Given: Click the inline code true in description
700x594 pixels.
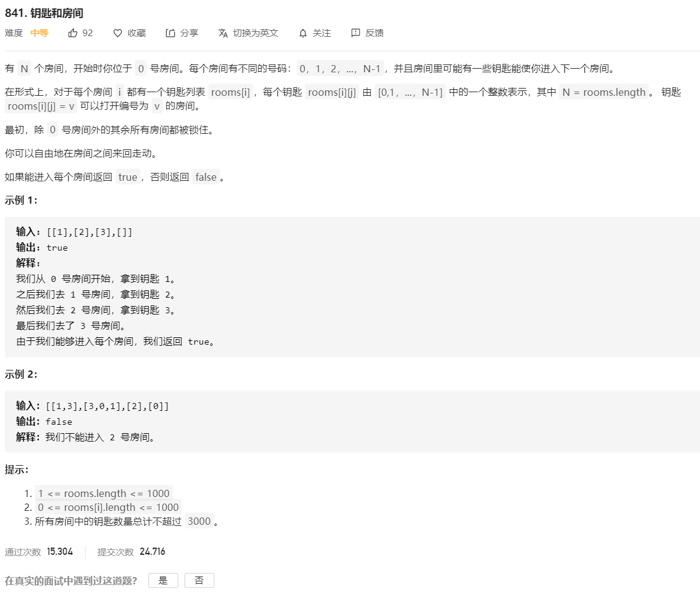Looking at the screenshot, I should pyautogui.click(x=128, y=177).
